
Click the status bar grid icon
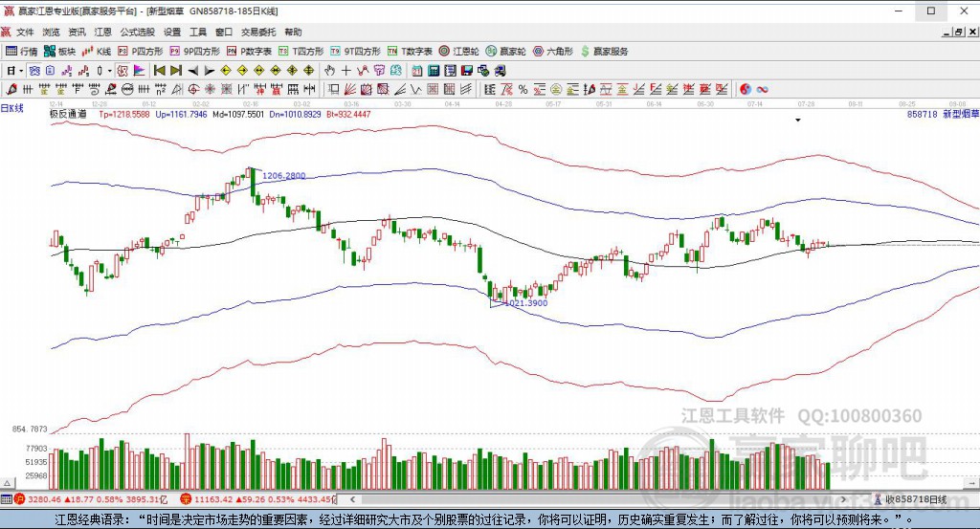point(7,499)
